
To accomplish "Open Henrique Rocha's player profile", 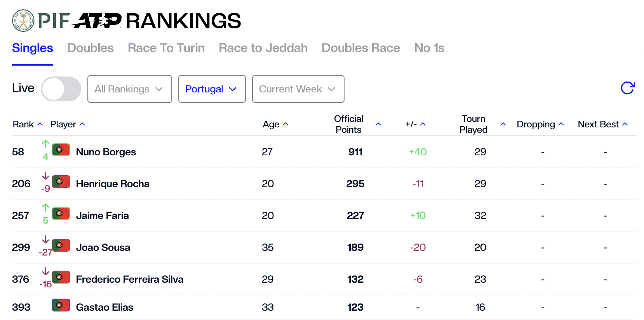I will [x=113, y=184].
